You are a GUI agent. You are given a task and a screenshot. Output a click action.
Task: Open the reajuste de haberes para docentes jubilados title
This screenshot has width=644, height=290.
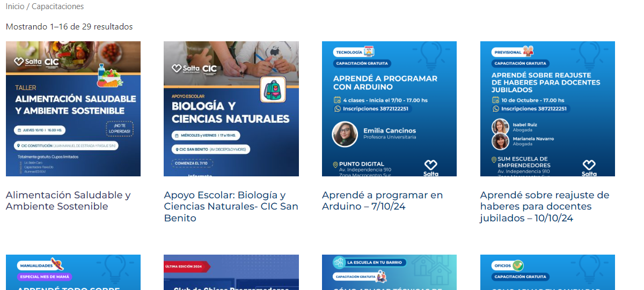(544, 206)
